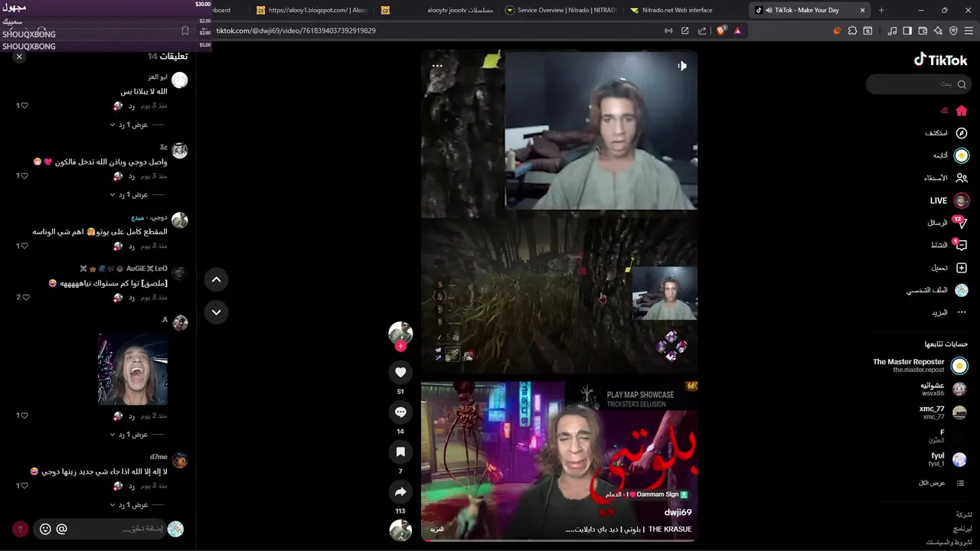Open video options three-dots menu
The height and width of the screenshot is (551, 980).
[437, 66]
